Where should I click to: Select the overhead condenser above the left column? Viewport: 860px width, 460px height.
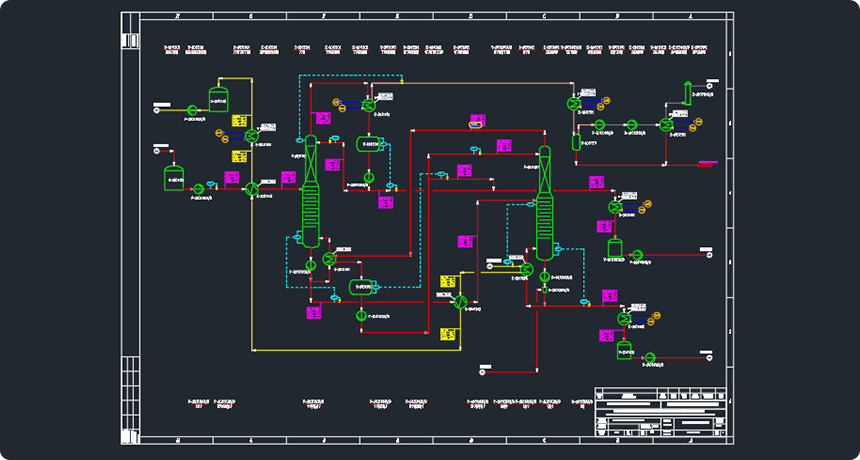pyautogui.click(x=368, y=104)
